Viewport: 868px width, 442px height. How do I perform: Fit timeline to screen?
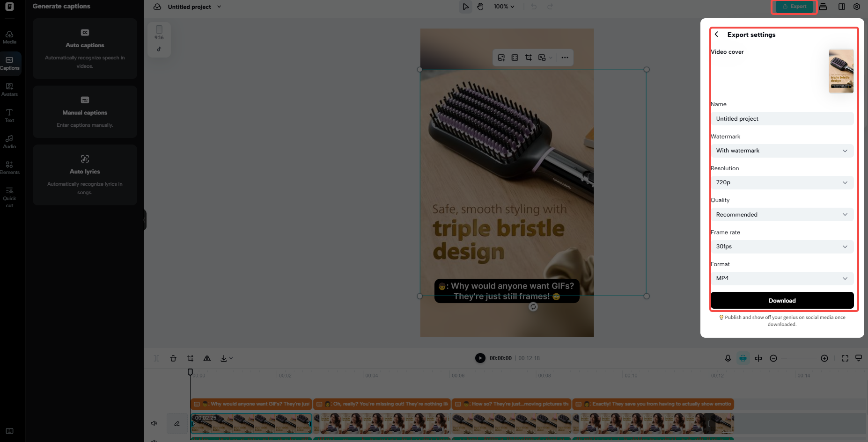pyautogui.click(x=845, y=358)
